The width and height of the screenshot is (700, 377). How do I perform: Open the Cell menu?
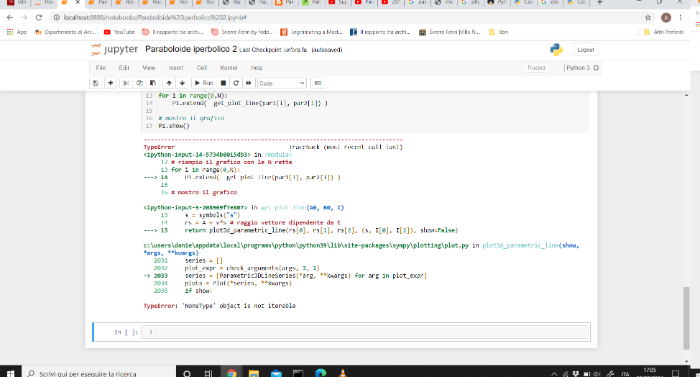click(202, 68)
